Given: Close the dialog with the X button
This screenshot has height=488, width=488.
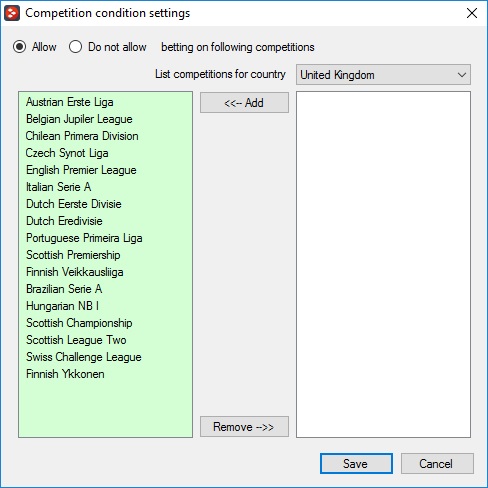Looking at the screenshot, I should pyautogui.click(x=472, y=13).
